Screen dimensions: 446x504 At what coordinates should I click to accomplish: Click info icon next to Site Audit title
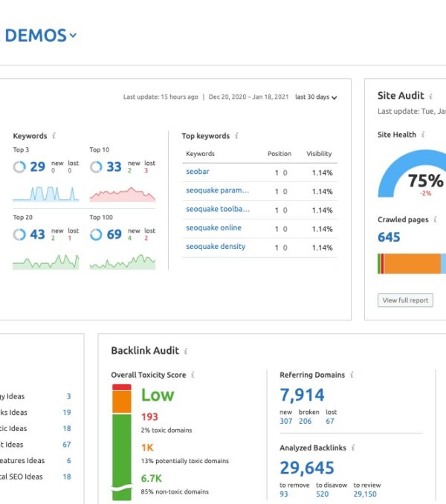pyautogui.click(x=432, y=96)
